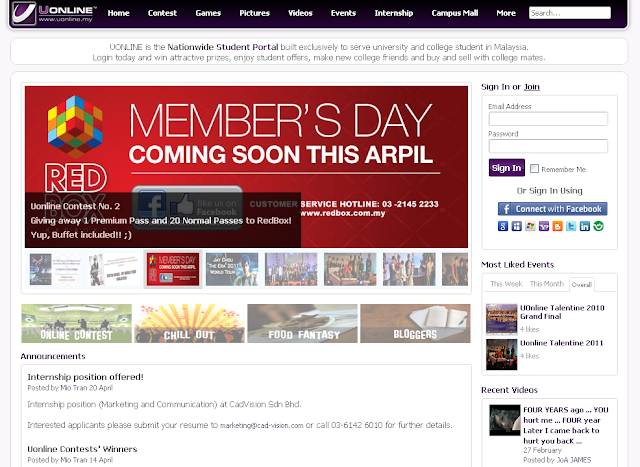Open the Bloggers banner
640x467 pixels.
[x=415, y=323]
